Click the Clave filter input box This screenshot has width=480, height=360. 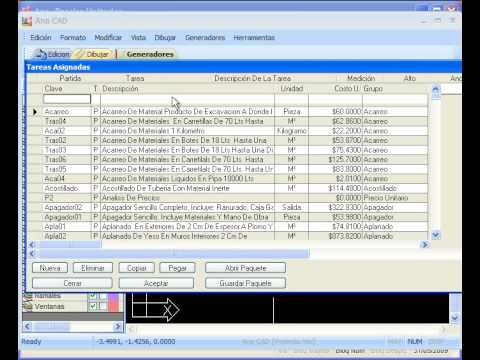pos(67,99)
